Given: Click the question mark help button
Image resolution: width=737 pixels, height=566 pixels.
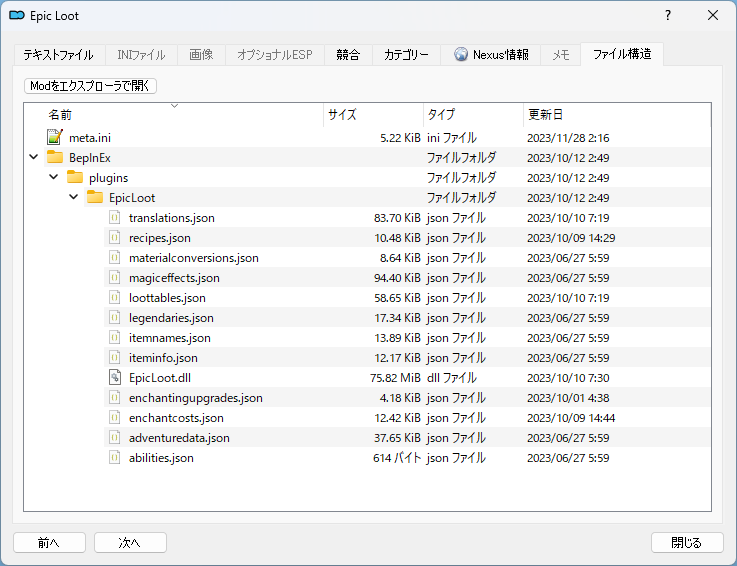Looking at the screenshot, I should pos(667,16).
